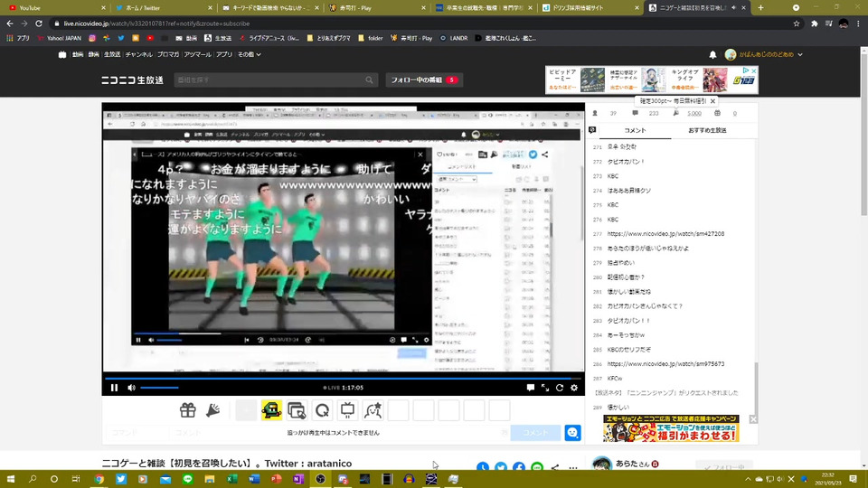Open the 生放送 header menu item

[112, 55]
